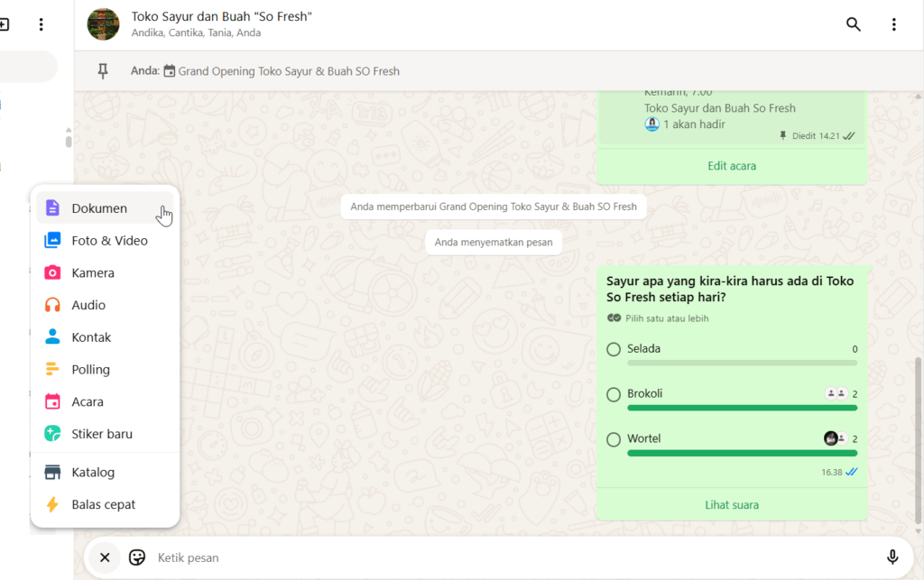The image size is (924, 580).
Task: Click the chat list scrollbar handle
Action: tap(69, 138)
